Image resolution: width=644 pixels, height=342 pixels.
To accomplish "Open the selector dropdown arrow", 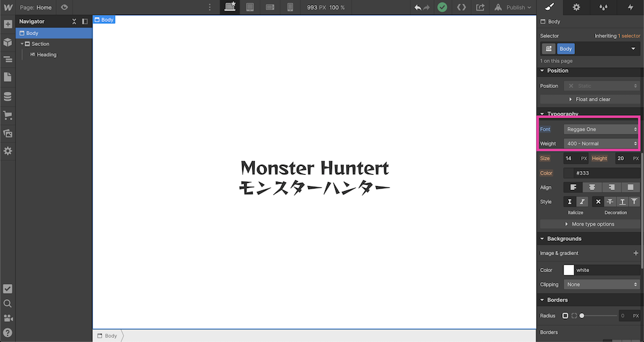I will [x=633, y=49].
